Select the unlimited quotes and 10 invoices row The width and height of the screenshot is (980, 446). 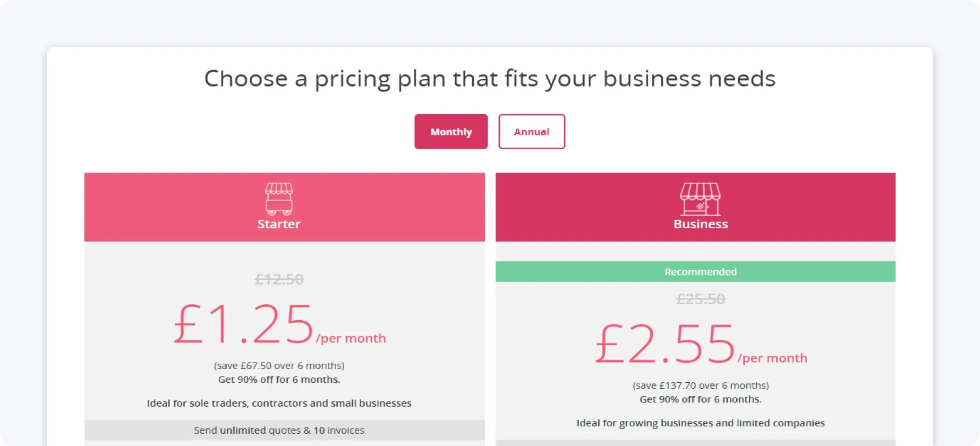tap(278, 430)
